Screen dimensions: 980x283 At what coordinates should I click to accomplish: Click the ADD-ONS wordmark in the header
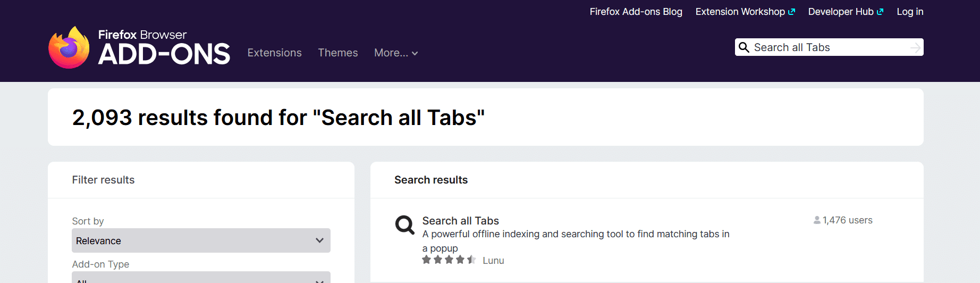pos(164,54)
